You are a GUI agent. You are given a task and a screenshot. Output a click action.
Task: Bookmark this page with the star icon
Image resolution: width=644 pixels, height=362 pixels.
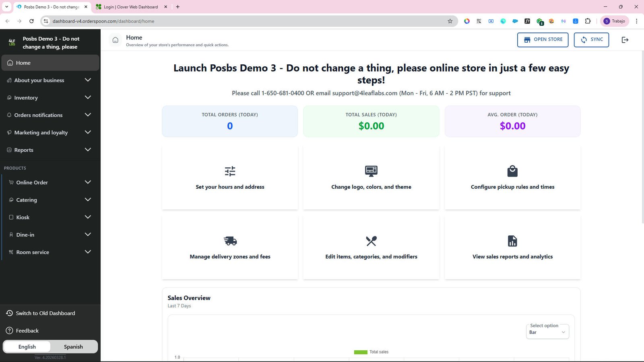coord(450,21)
